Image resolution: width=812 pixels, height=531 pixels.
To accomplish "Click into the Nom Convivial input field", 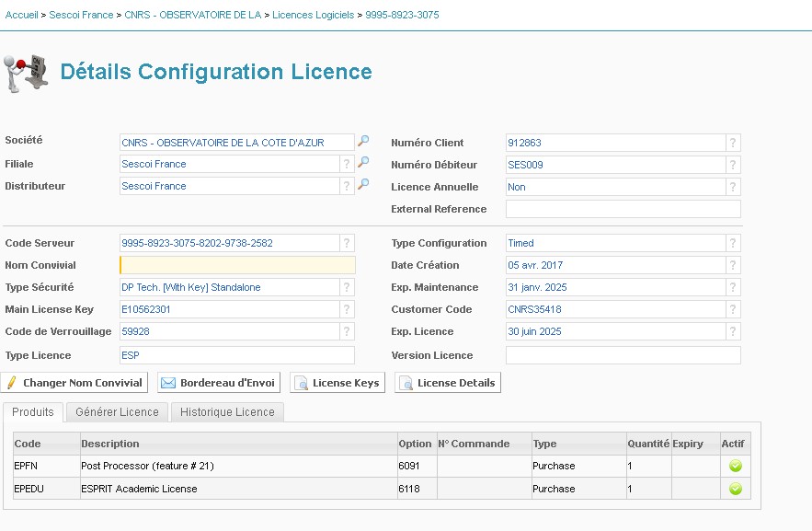I will [x=237, y=265].
